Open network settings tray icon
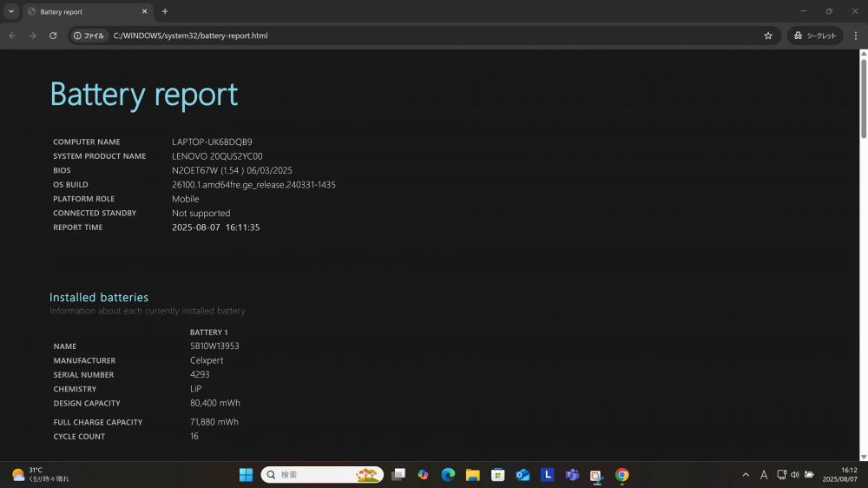Viewport: 868px width, 488px height. tap(782, 475)
